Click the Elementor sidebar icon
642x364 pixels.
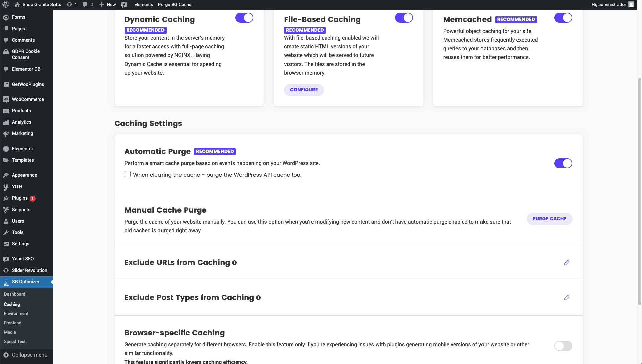(x=6, y=149)
